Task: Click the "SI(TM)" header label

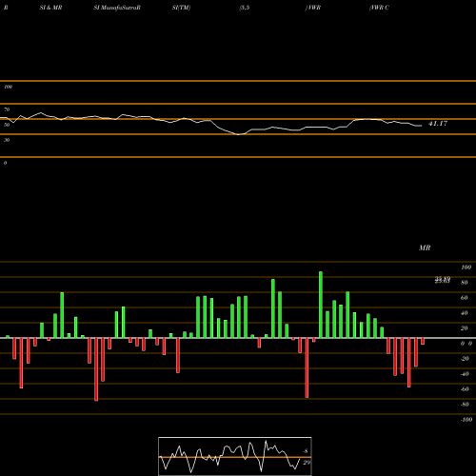Action: coord(181,8)
